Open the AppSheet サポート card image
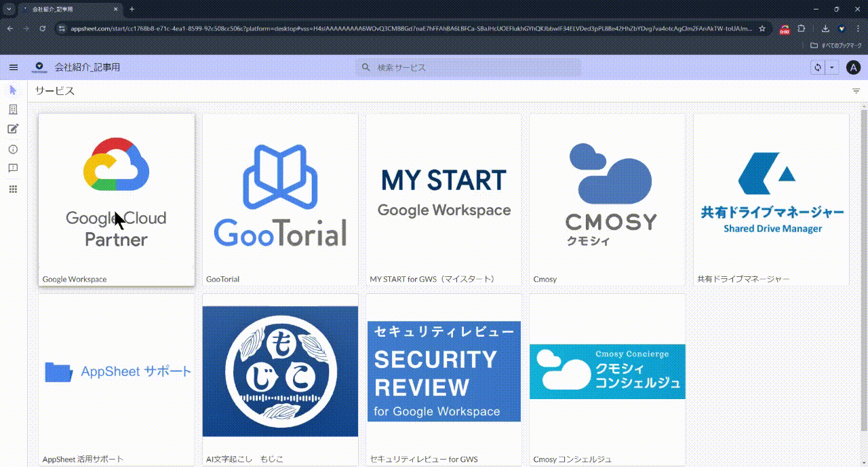Image resolution: width=868 pixels, height=467 pixels. click(117, 372)
